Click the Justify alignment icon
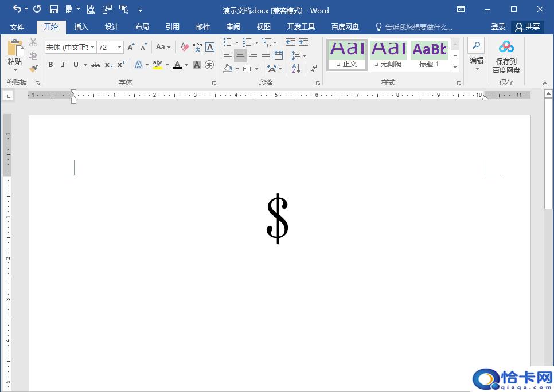The height and width of the screenshot is (392, 554). (266, 56)
